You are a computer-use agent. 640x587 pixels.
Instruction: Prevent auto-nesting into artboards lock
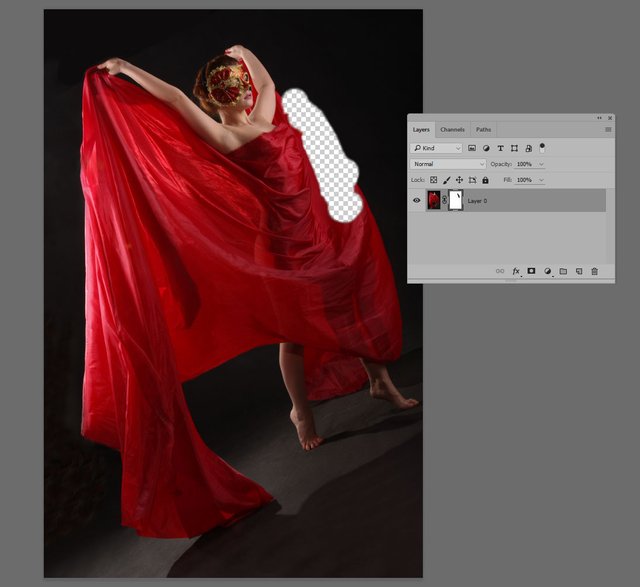tap(472, 180)
